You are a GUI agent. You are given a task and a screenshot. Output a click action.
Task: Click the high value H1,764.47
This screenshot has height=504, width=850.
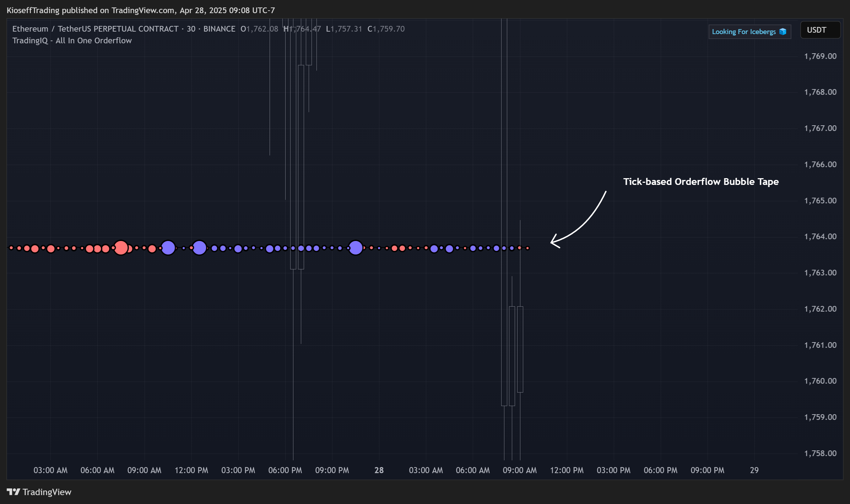[x=302, y=29]
